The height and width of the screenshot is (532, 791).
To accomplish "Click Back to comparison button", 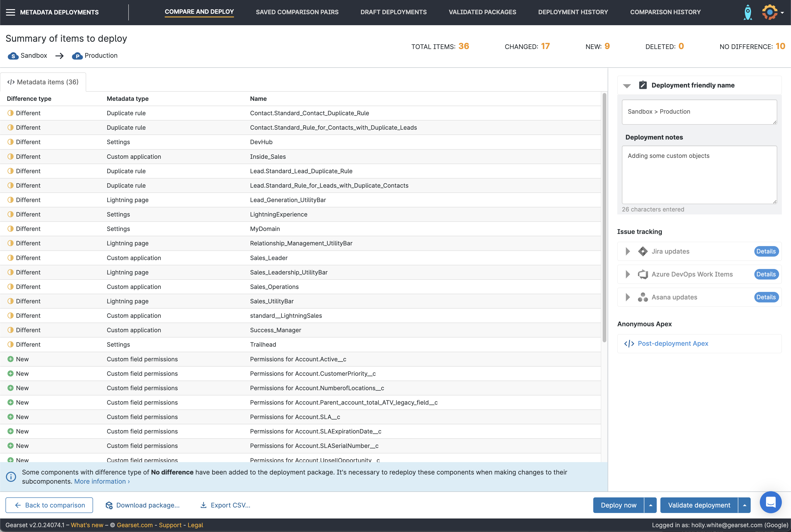I will point(49,505).
